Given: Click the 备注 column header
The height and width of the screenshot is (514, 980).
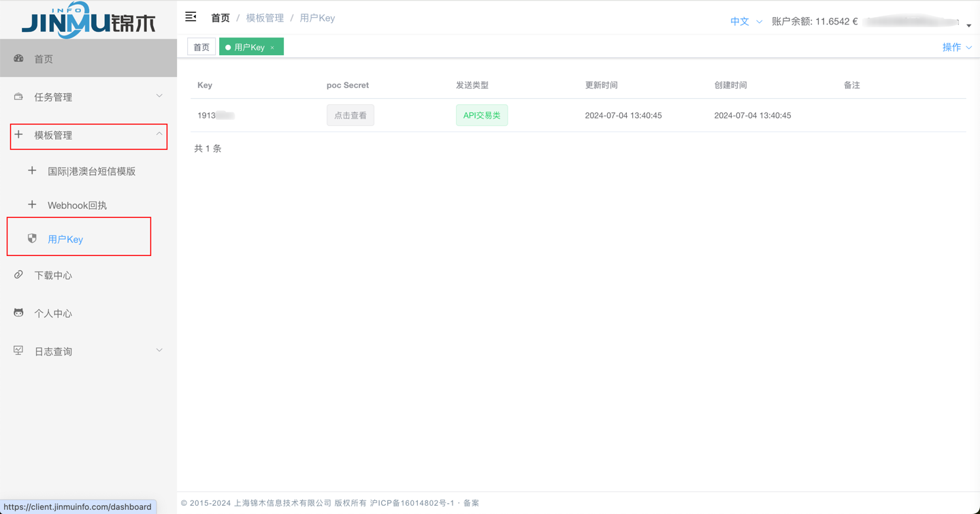Looking at the screenshot, I should point(852,85).
